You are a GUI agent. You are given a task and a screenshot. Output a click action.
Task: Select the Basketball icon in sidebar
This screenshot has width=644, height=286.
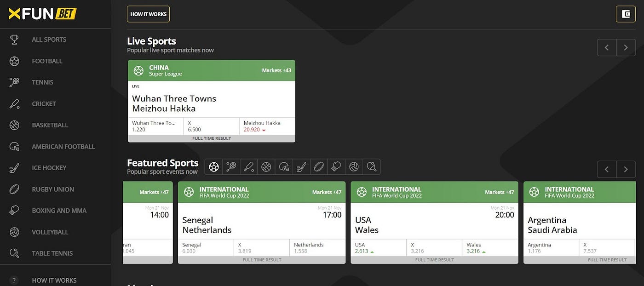click(14, 125)
